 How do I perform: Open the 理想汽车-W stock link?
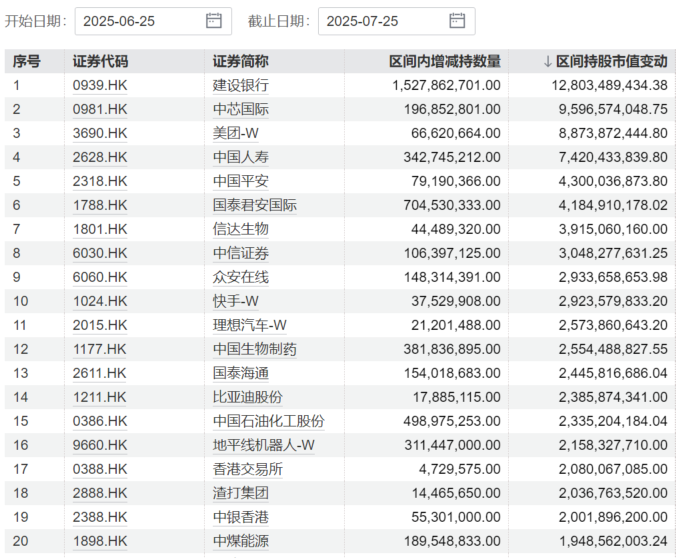pyautogui.click(x=250, y=326)
